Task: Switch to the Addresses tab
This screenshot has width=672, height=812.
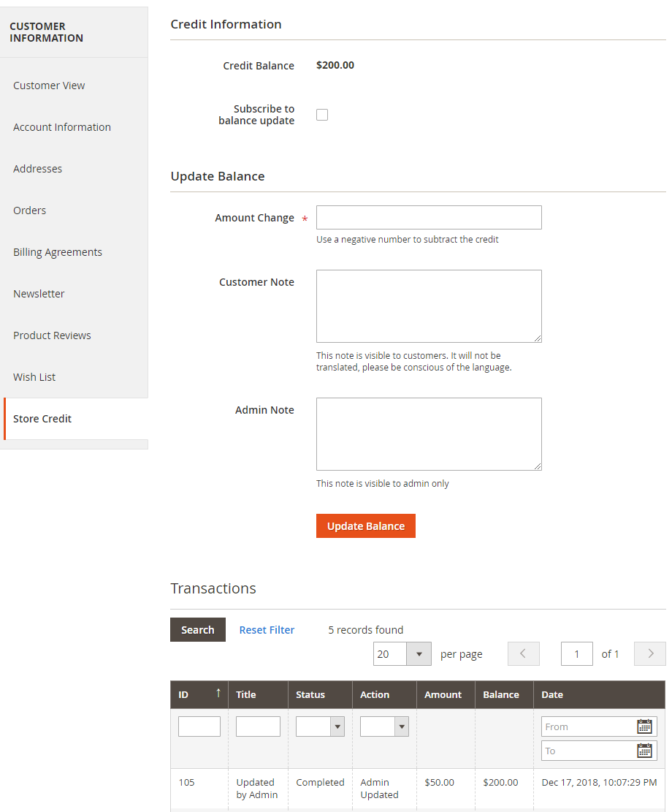Action: coord(38,169)
